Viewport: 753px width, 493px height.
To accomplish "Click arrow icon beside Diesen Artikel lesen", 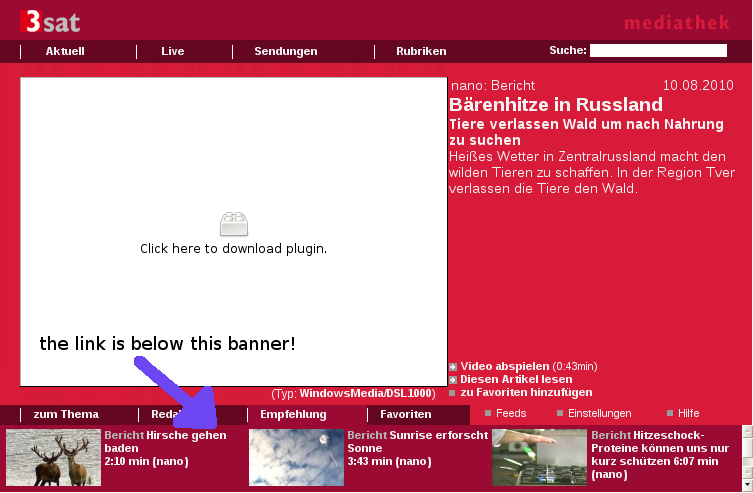I will (453, 380).
